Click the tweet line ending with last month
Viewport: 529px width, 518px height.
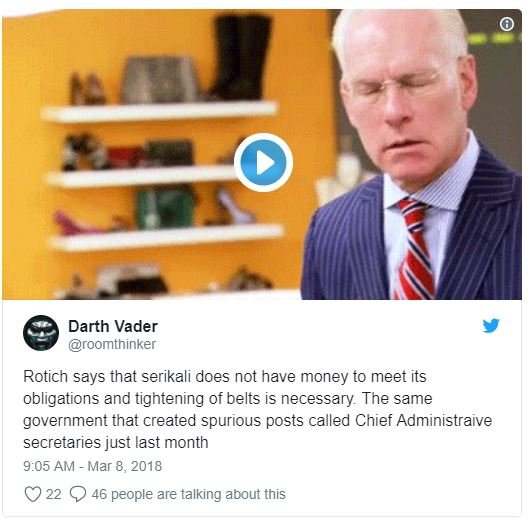coord(116,442)
